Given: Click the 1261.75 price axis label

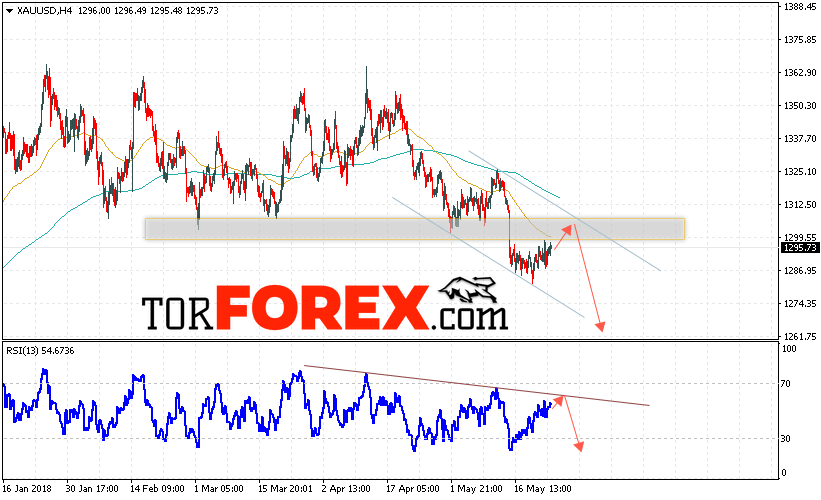Looking at the screenshot, I should coord(800,337).
